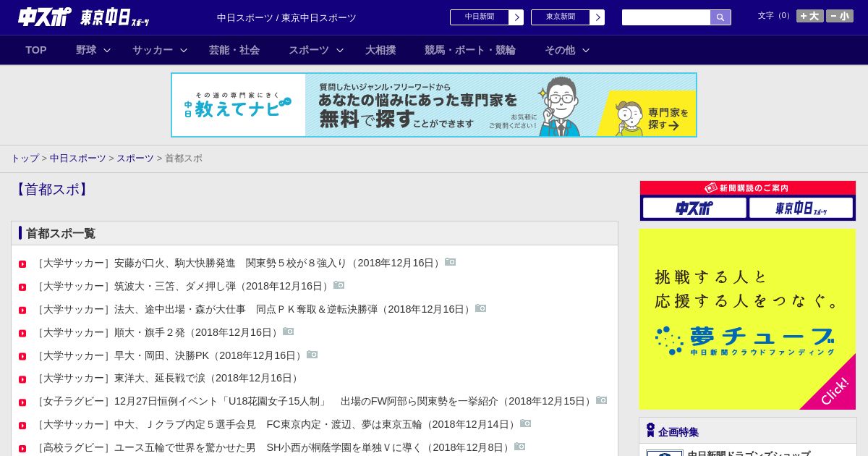
Task: Open article 法大、途中出場・森が大仕事
Action: 253,309
